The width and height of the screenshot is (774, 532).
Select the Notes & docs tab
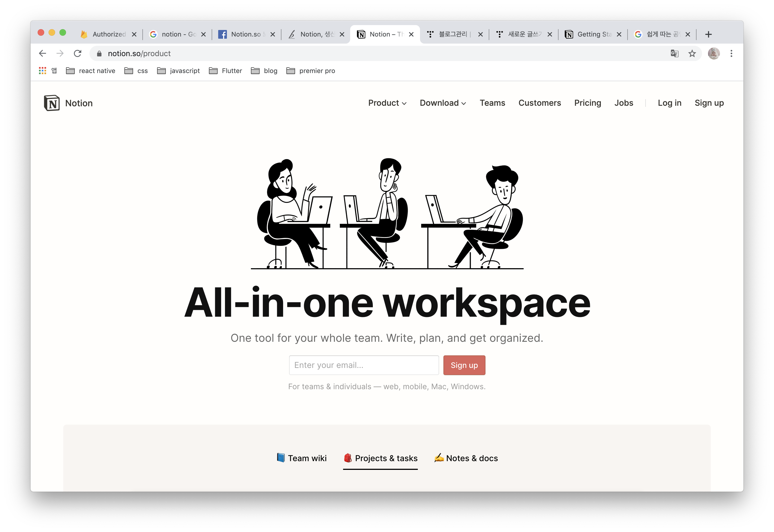[466, 458]
